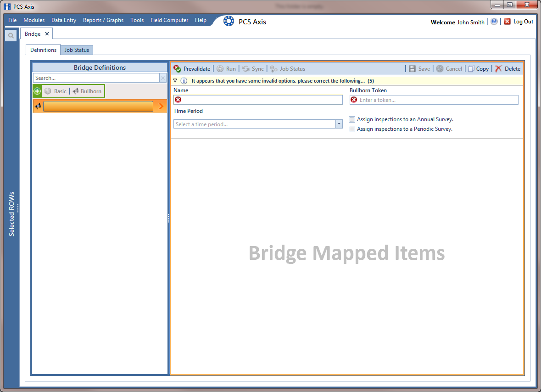This screenshot has width=541, height=392.
Task: Click the Sync toolbar button
Action: point(253,69)
